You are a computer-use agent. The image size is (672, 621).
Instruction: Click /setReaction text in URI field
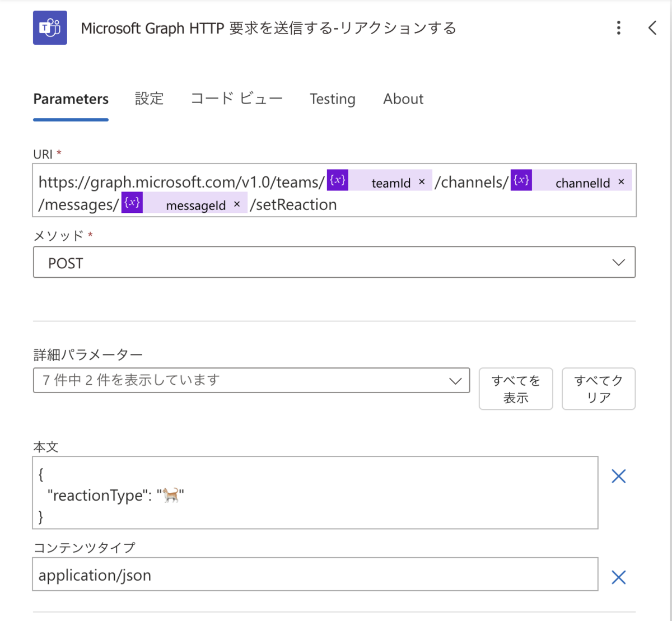coord(293,204)
